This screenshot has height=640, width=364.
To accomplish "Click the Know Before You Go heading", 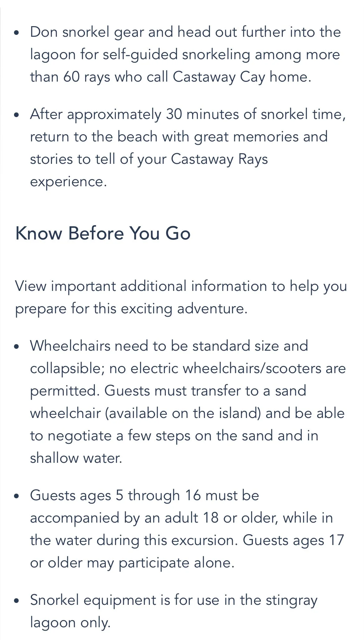I will (x=103, y=233).
